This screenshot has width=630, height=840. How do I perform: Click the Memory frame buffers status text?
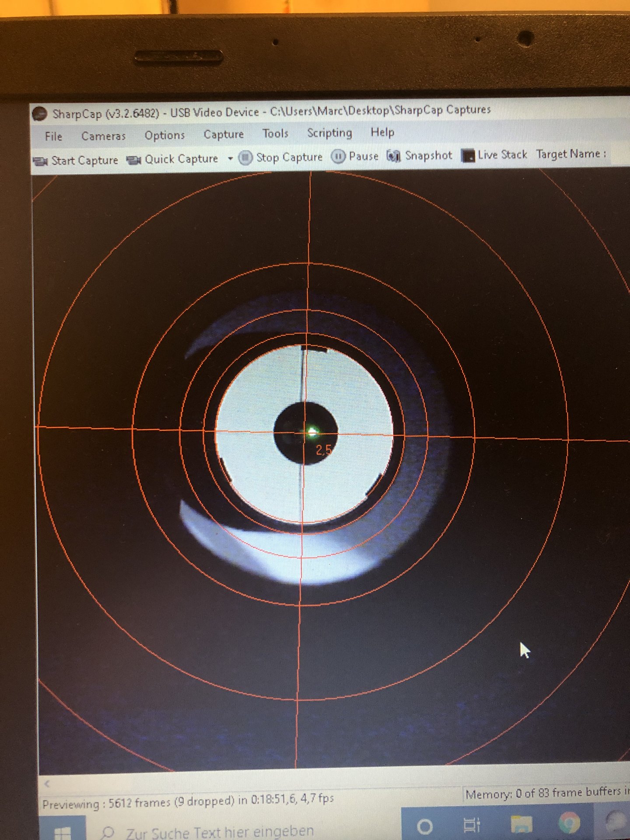(x=547, y=792)
